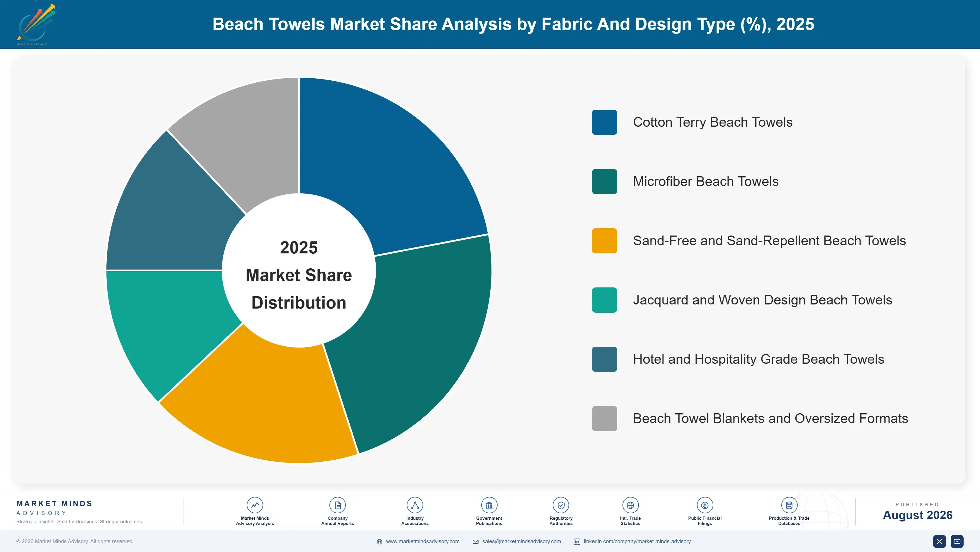The height and width of the screenshot is (552, 980).
Task: Click 'Jacquard and Woven Design Beach Towels' label
Action: [762, 300]
